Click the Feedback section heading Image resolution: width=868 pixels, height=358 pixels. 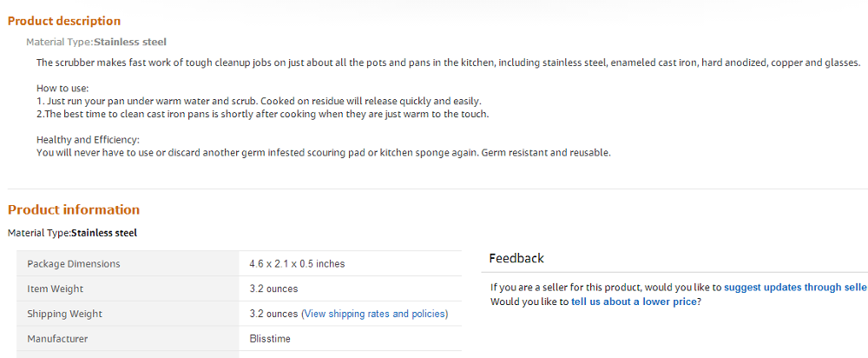click(x=516, y=258)
